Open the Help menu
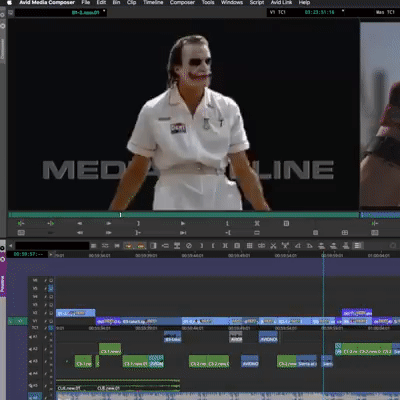The height and width of the screenshot is (400, 400). pyautogui.click(x=304, y=3)
